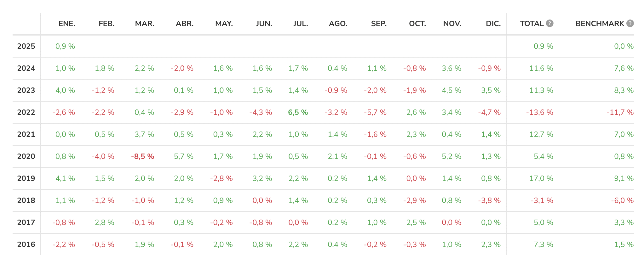Select the 2022 year row label
The height and width of the screenshot is (258, 644).
26,112
